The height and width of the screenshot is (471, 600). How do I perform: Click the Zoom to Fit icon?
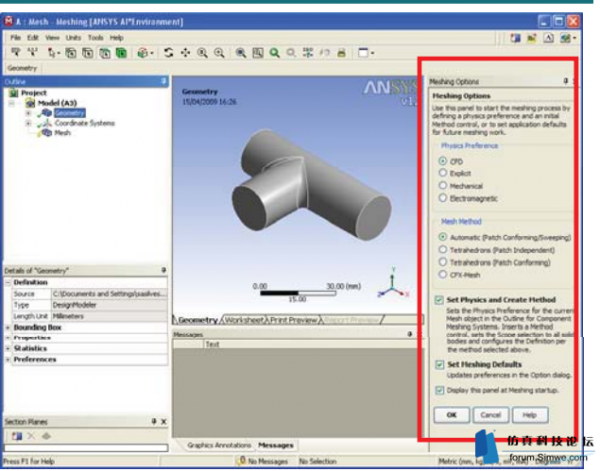click(x=241, y=53)
